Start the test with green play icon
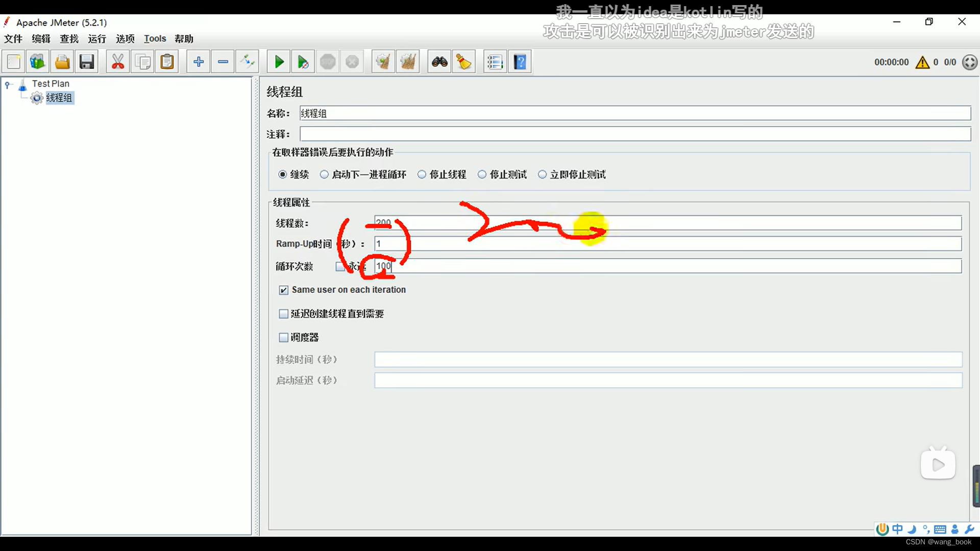 279,62
